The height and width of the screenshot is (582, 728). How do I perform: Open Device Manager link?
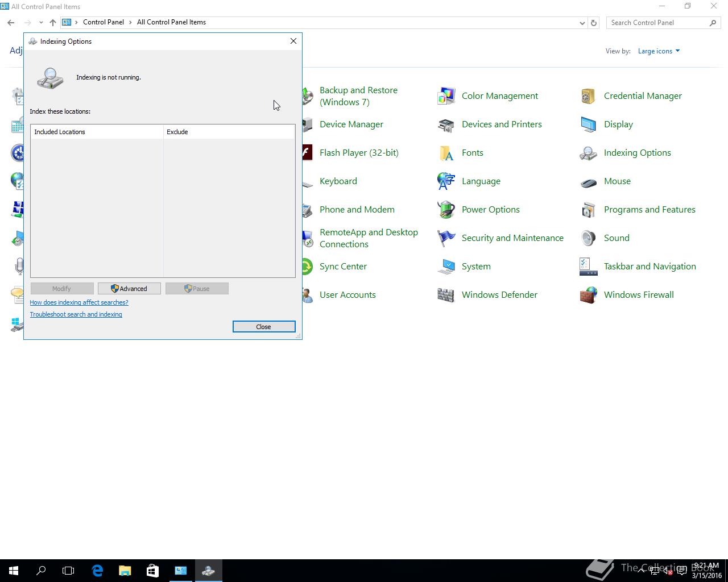click(x=351, y=124)
